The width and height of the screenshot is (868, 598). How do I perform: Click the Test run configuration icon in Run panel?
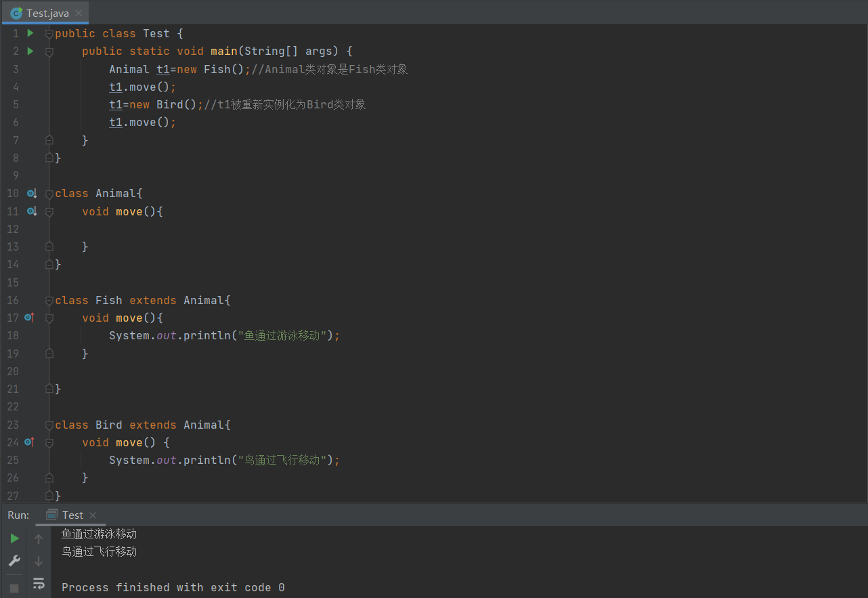(51, 515)
